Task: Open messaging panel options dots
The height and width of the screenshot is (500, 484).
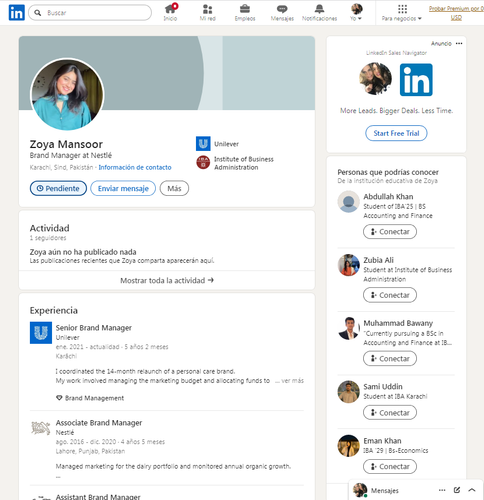Action: pos(442,490)
